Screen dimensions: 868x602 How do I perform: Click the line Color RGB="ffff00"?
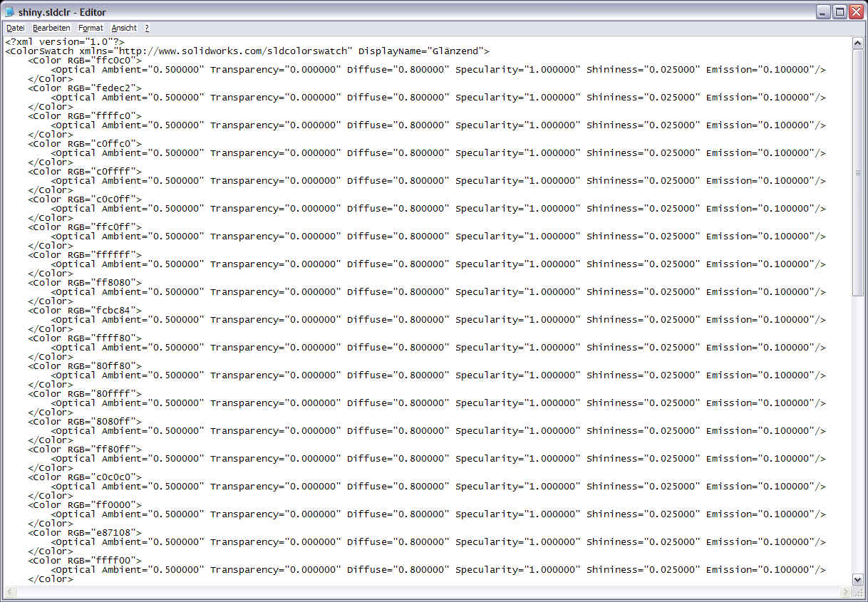tap(85, 561)
